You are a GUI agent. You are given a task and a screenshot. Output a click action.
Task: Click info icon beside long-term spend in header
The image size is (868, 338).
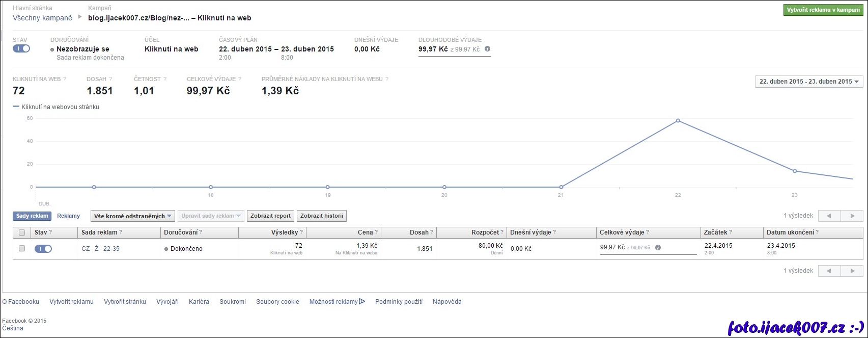click(x=487, y=49)
